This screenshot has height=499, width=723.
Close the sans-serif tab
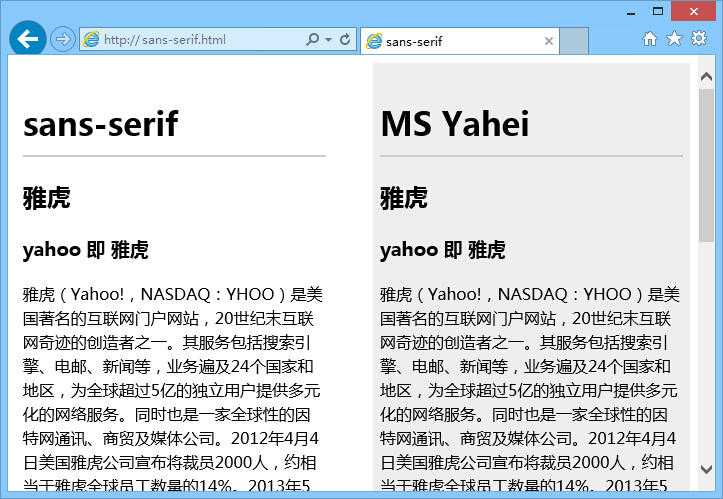pos(549,42)
